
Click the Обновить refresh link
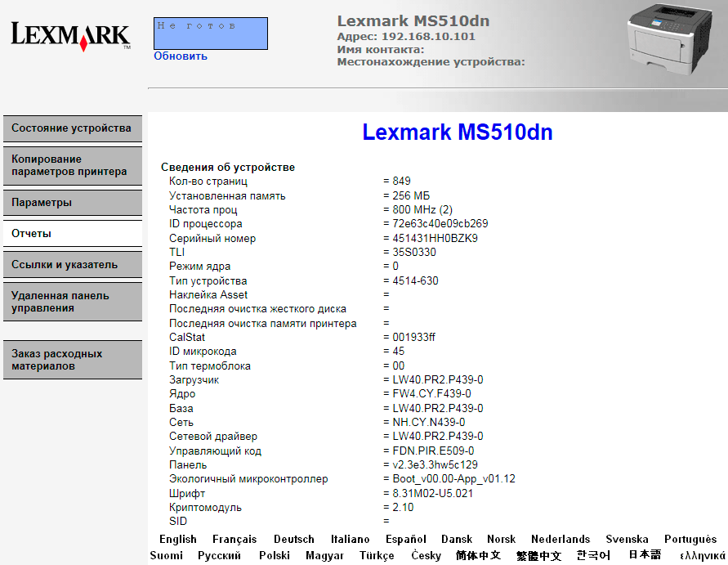pyautogui.click(x=181, y=56)
